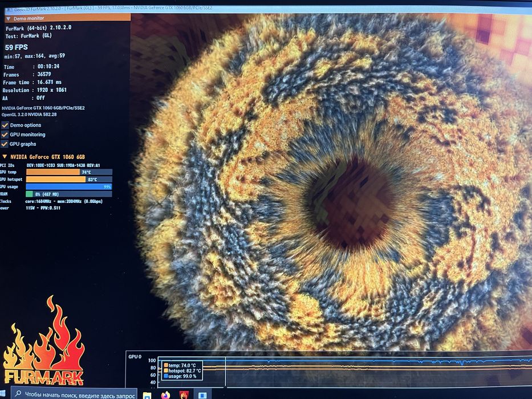532x399 pixels.
Task: Open the Windows Start menu
Action: click(3, 394)
